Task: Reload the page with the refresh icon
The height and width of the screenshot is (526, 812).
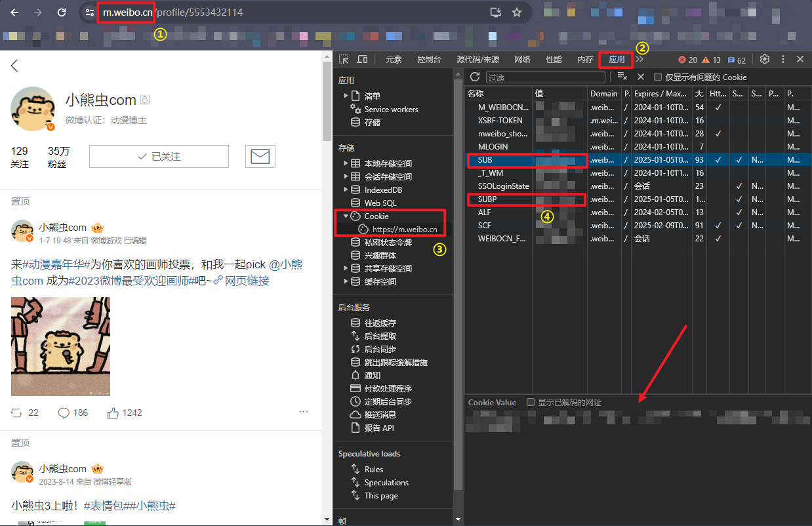Action: tap(62, 12)
